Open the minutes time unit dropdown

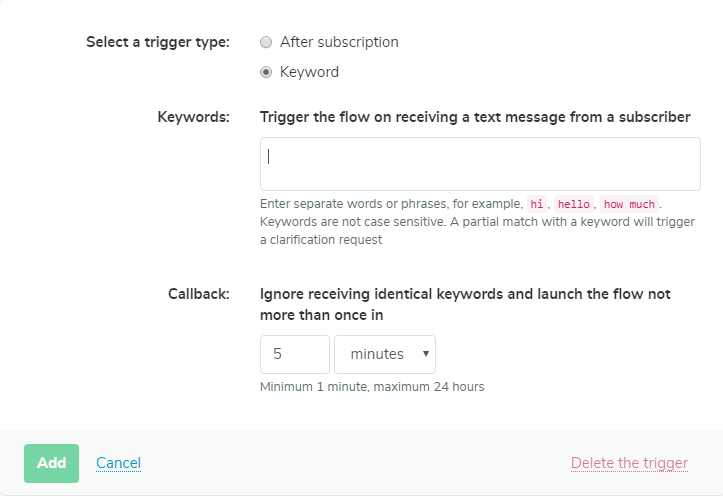pos(385,354)
